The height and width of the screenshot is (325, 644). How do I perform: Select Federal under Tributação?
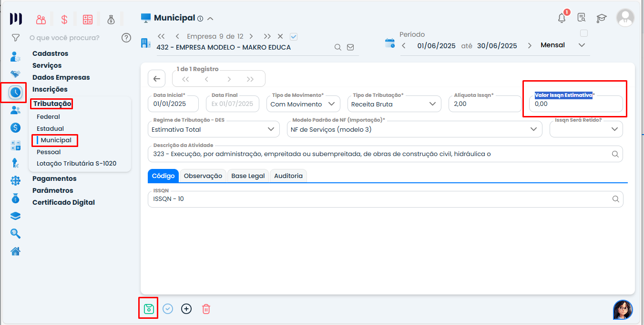[48, 116]
